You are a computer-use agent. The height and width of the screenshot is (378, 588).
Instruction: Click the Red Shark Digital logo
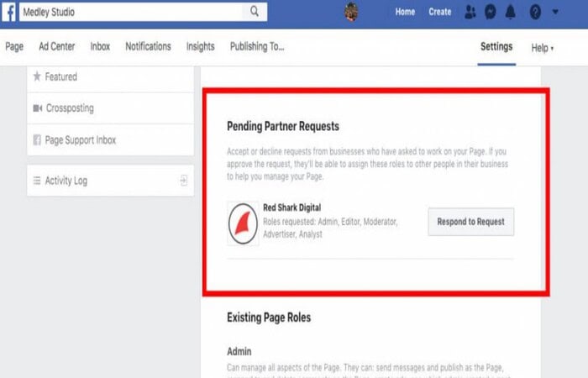tap(243, 223)
